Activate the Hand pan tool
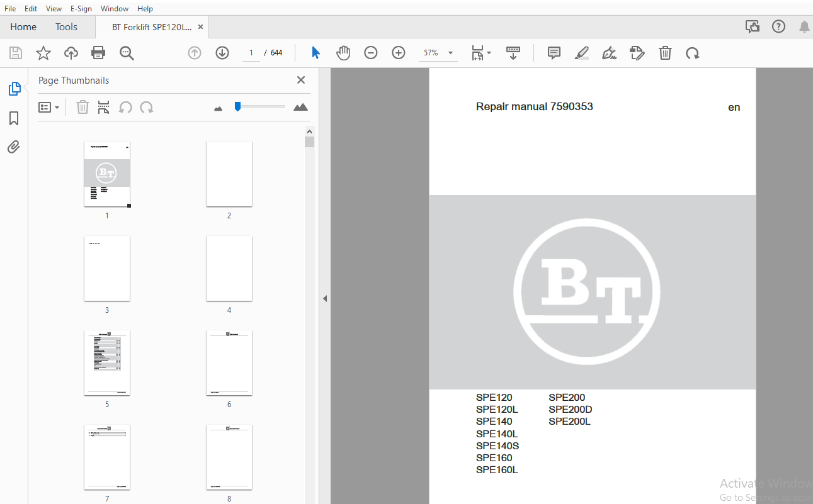 343,53
